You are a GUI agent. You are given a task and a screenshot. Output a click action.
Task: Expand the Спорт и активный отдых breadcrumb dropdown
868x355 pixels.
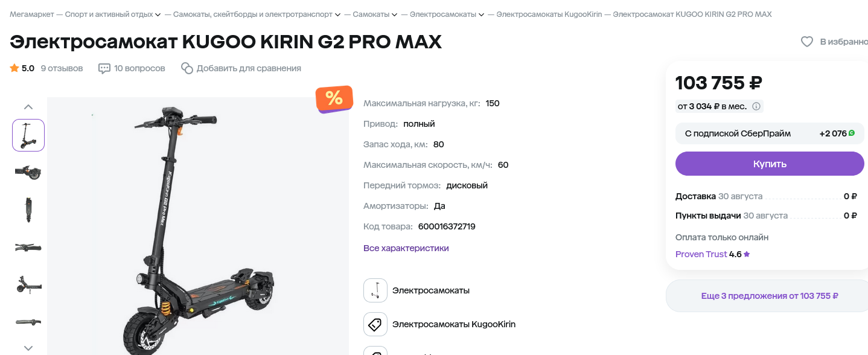click(x=158, y=14)
